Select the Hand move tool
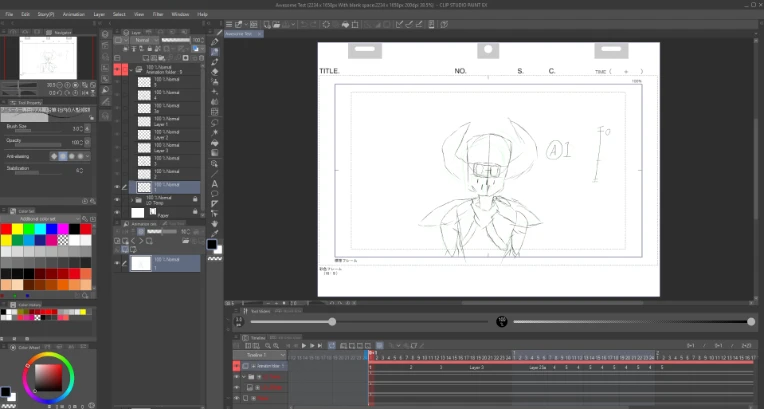The height and width of the screenshot is (409, 764). (x=215, y=223)
